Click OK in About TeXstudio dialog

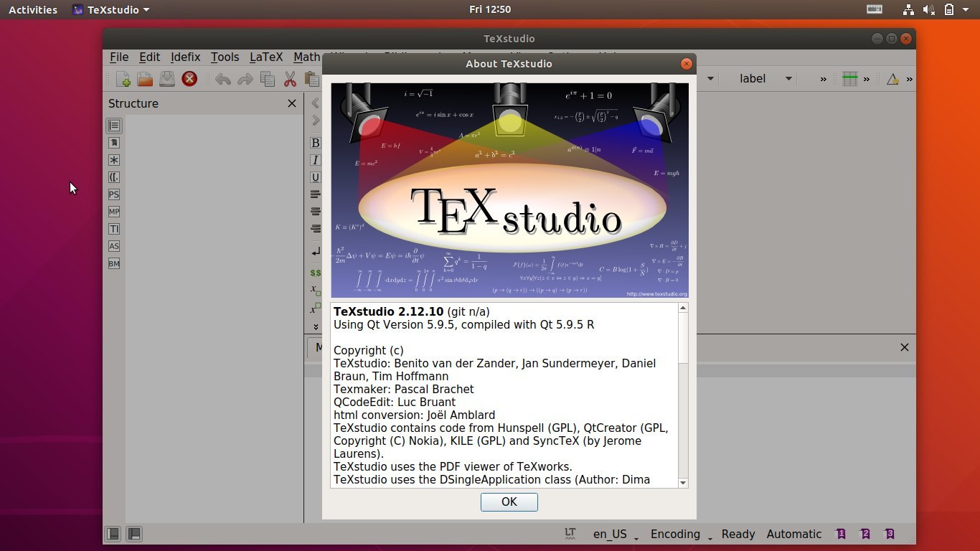(509, 502)
